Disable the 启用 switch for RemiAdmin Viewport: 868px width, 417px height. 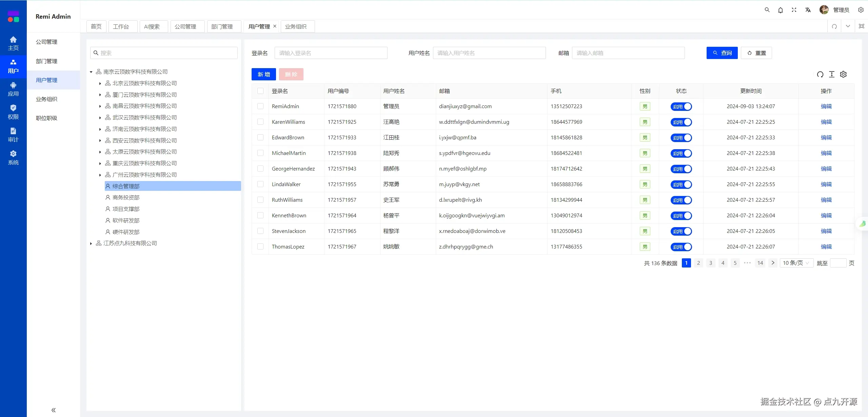point(681,106)
